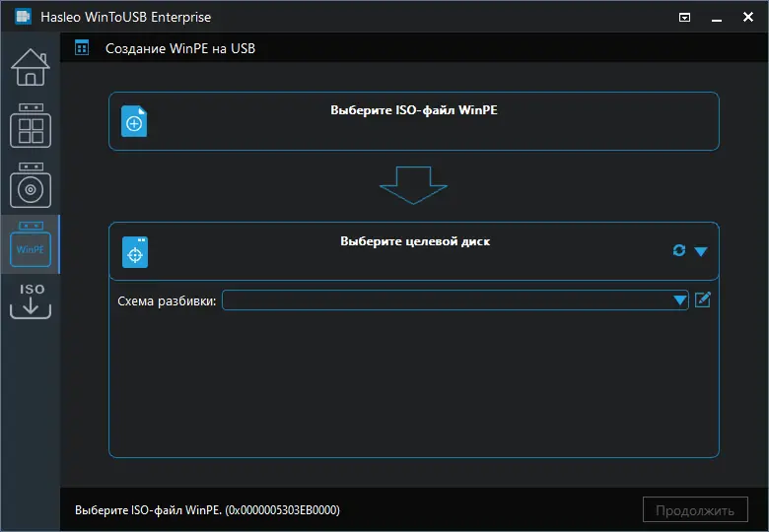
Task: Open the title bar menu dropdown
Action: 685,17
